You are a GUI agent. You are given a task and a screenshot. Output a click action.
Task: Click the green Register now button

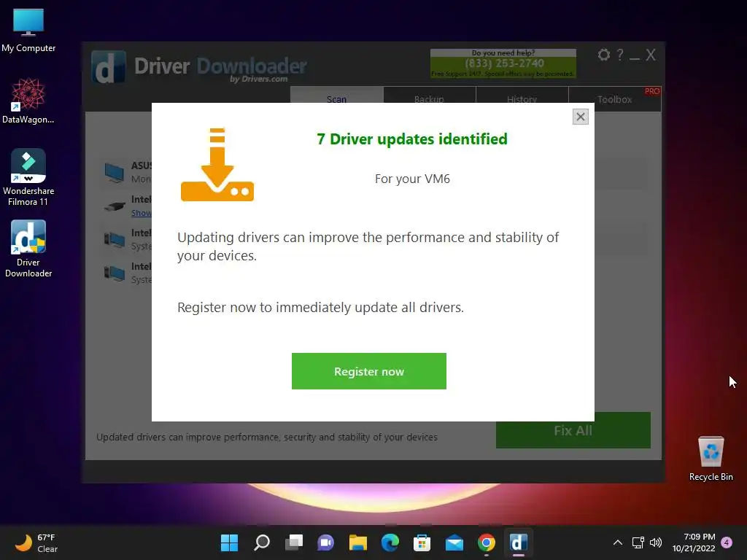[x=368, y=371]
